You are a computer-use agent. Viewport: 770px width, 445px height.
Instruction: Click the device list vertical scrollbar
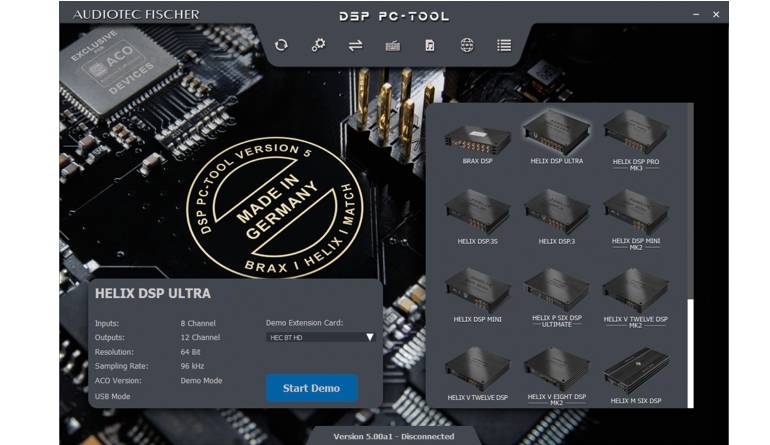pos(690,353)
